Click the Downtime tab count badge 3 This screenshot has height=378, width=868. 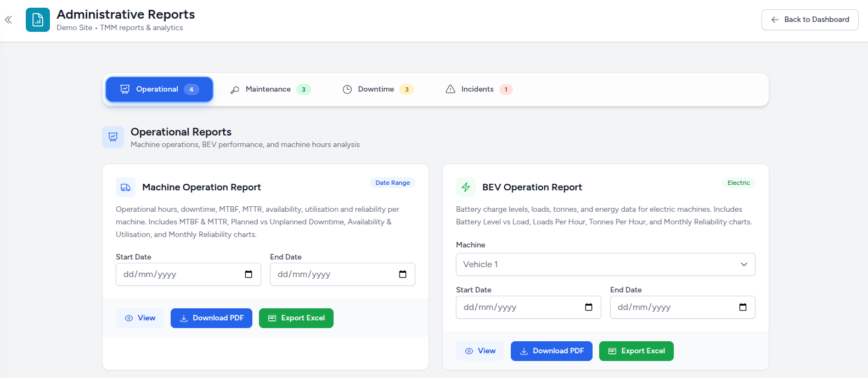pyautogui.click(x=407, y=89)
